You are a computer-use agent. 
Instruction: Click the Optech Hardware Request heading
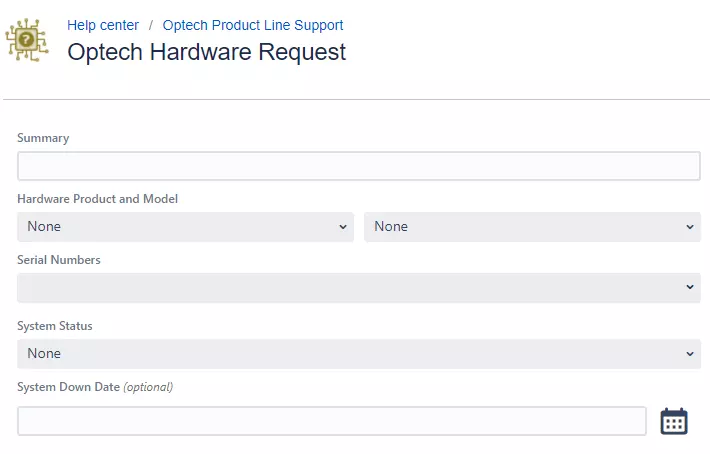[x=206, y=52]
